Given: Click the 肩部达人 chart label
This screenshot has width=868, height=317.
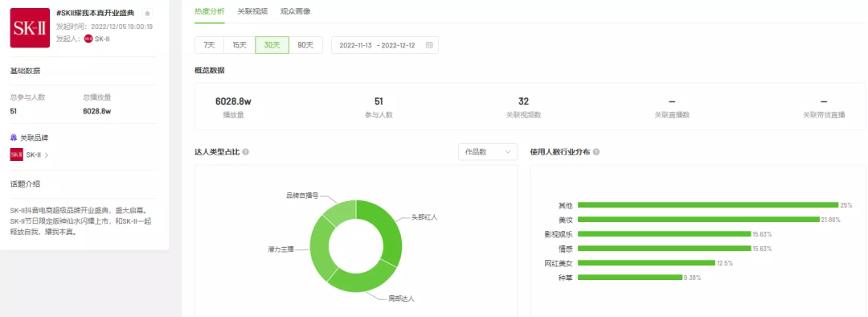Looking at the screenshot, I should tap(401, 298).
